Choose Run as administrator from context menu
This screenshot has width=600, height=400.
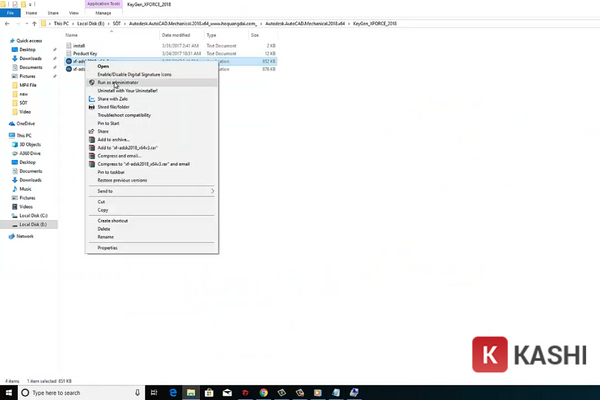point(152,82)
